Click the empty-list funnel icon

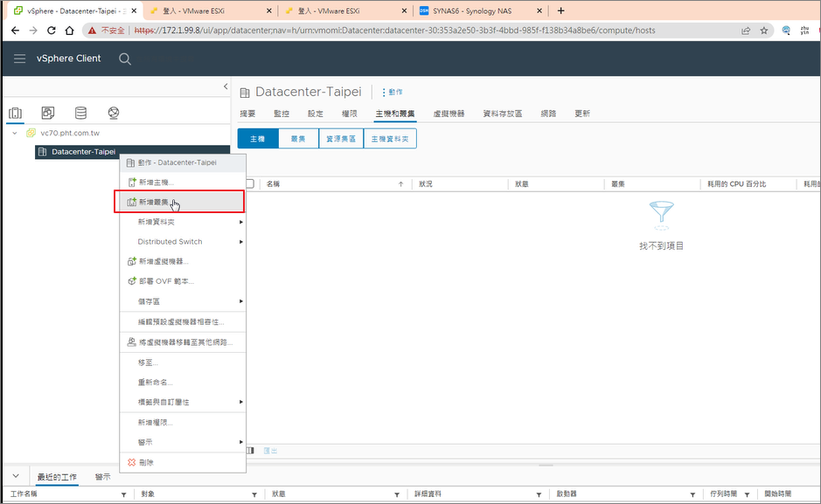[x=661, y=215]
